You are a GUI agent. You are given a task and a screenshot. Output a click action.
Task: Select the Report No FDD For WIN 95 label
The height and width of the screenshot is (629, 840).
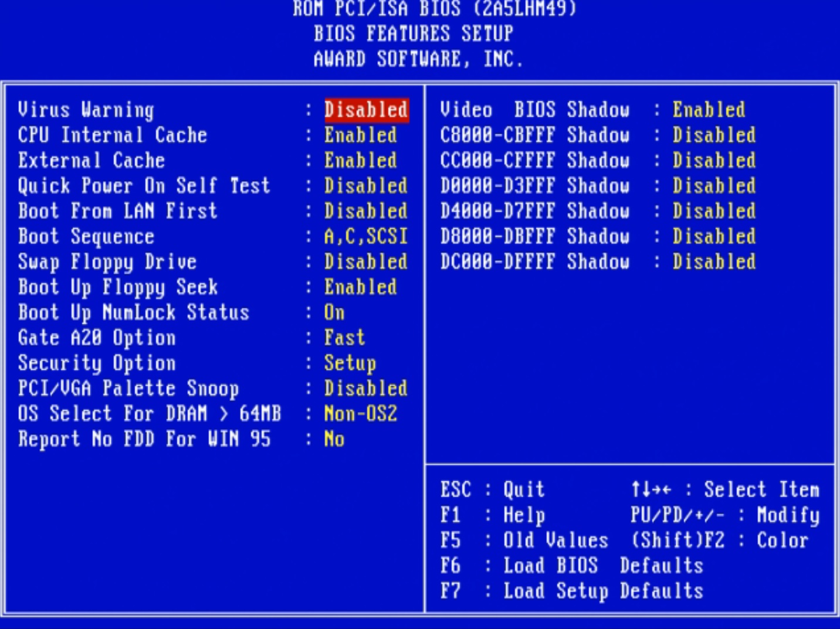point(144,439)
